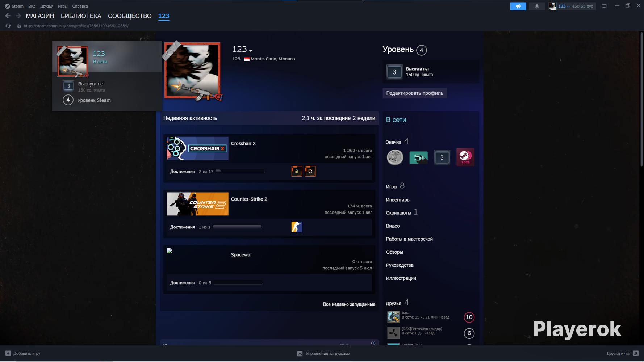The image size is (644, 362).
Task: Click the Steam logo menu
Action: [x=14, y=6]
